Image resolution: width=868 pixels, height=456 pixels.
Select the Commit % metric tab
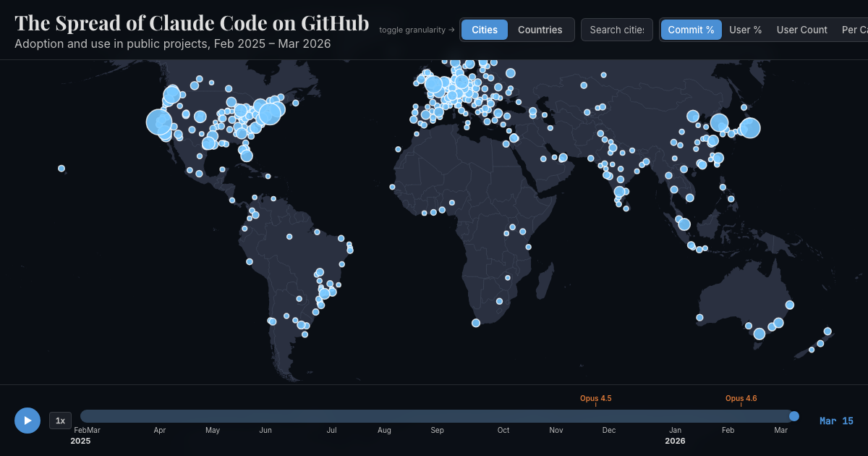click(x=691, y=30)
